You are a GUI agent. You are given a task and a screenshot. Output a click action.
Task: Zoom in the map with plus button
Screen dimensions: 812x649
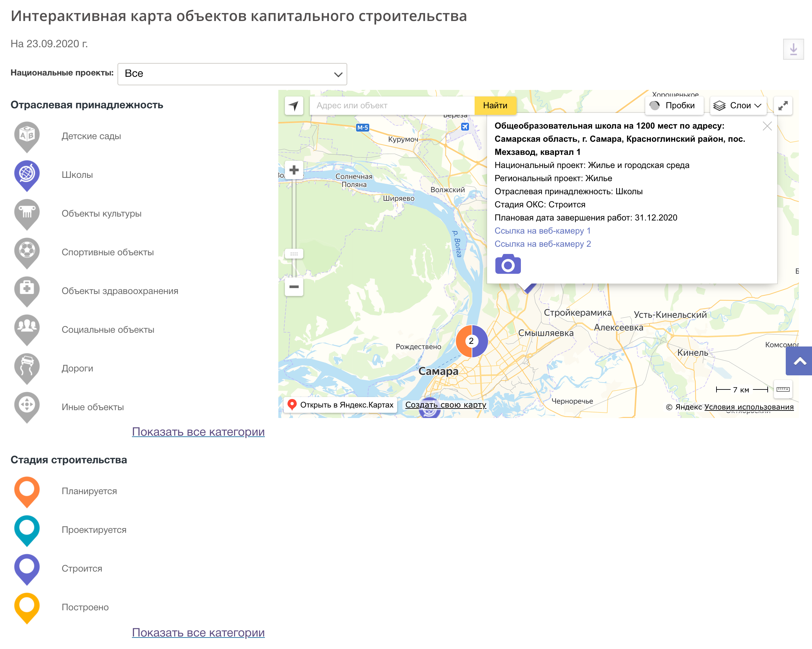(294, 170)
